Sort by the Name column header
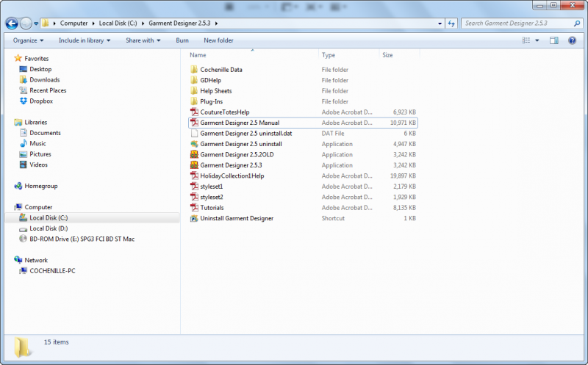Image resolution: width=588 pixels, height=365 pixels. [198, 55]
